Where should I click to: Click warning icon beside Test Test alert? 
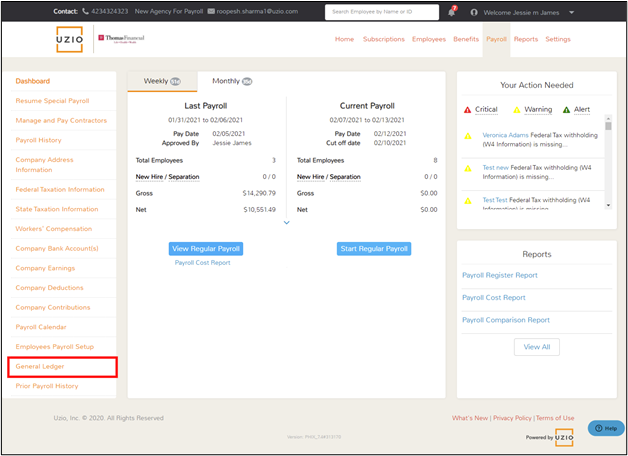click(x=468, y=201)
